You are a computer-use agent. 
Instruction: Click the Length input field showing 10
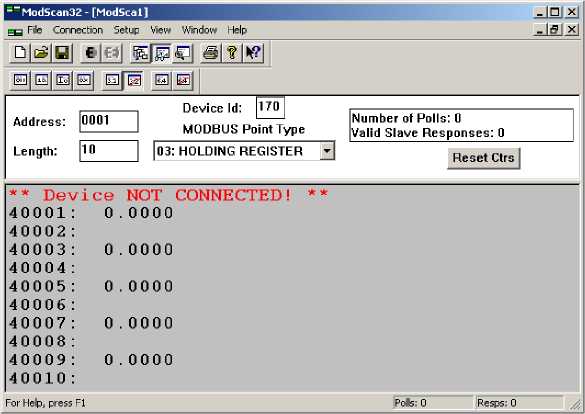[109, 151]
